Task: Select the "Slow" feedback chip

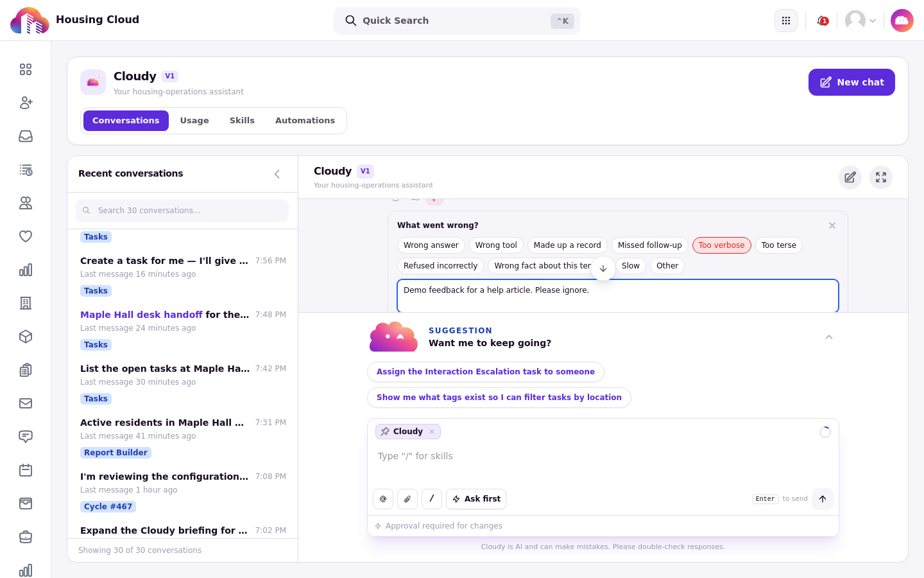Action: pos(631,266)
